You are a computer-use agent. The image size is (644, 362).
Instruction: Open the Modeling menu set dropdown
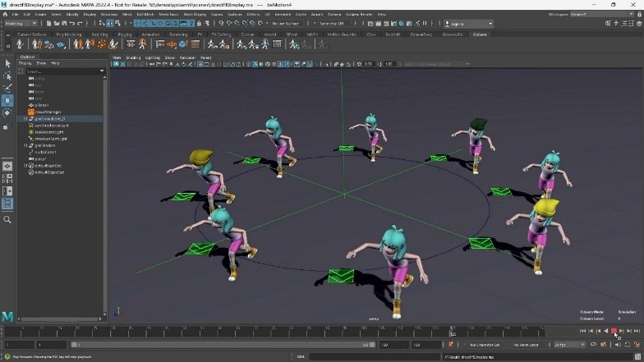(x=21, y=23)
